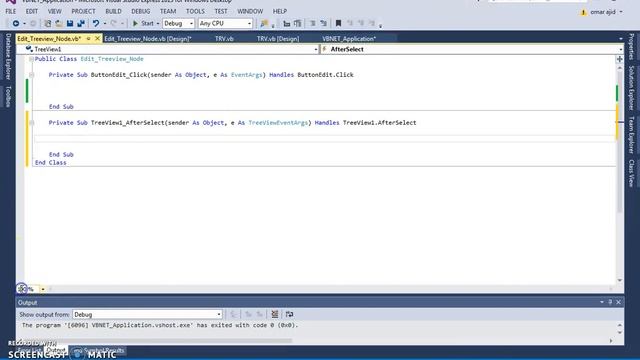Open the Properties side panel tab

point(631,47)
